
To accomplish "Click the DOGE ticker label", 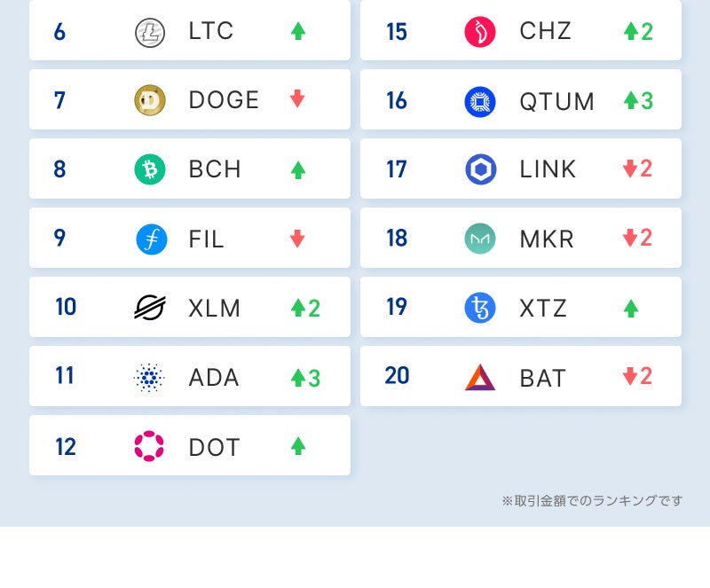I will click(224, 100).
